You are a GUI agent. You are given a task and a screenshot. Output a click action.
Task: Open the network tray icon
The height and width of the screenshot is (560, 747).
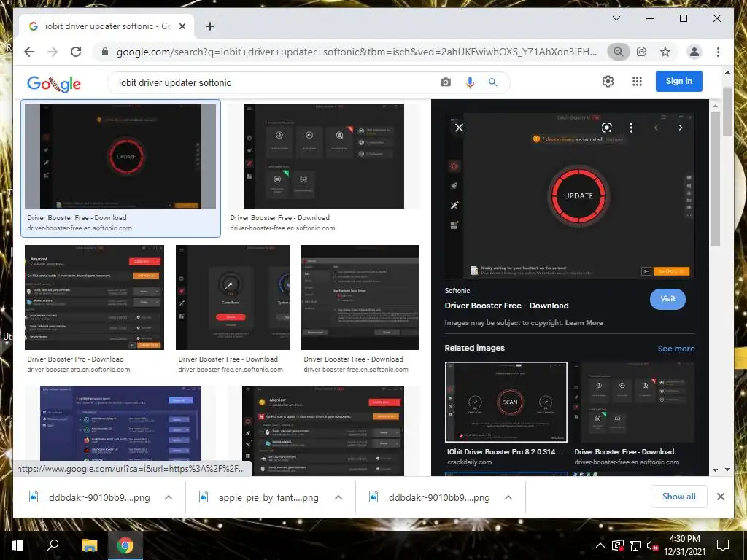click(x=635, y=545)
